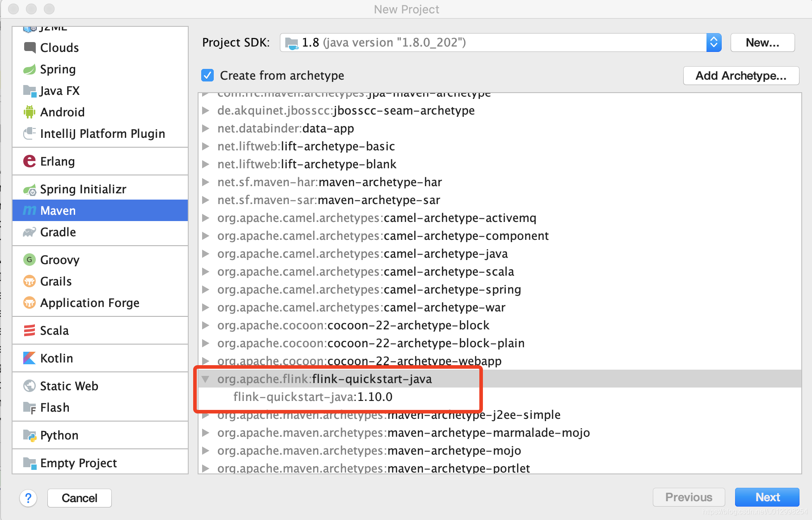
Task: Select net.sf.maven-sar:maven-archetype-sar row
Action: (500, 200)
